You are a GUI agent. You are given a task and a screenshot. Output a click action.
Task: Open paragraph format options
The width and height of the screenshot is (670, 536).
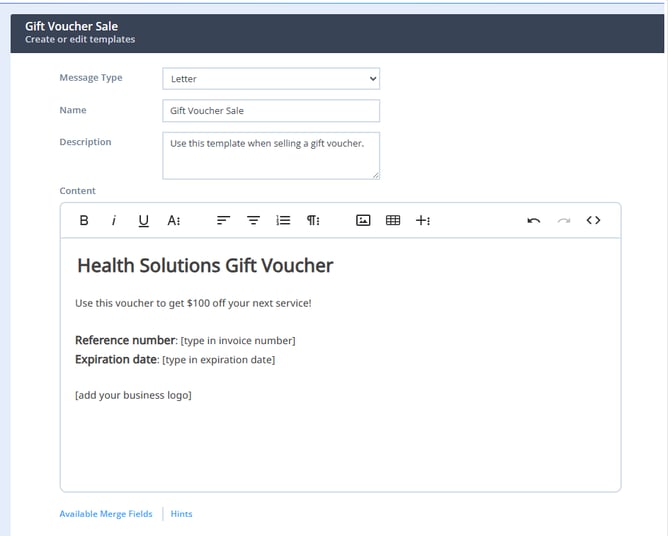coord(313,220)
